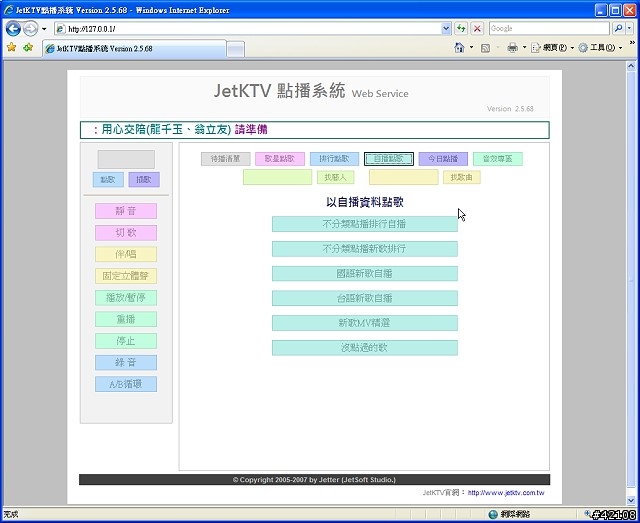Click the 點歌 button
The image size is (640, 523).
[108, 180]
